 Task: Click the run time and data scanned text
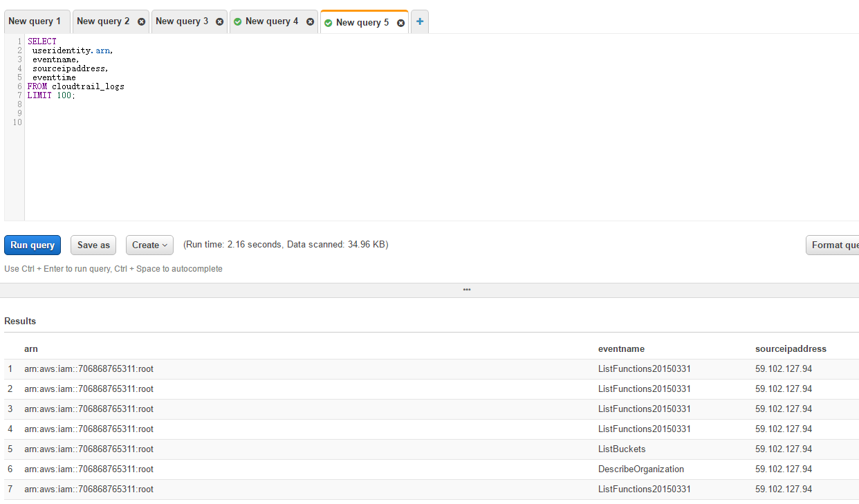pos(286,245)
